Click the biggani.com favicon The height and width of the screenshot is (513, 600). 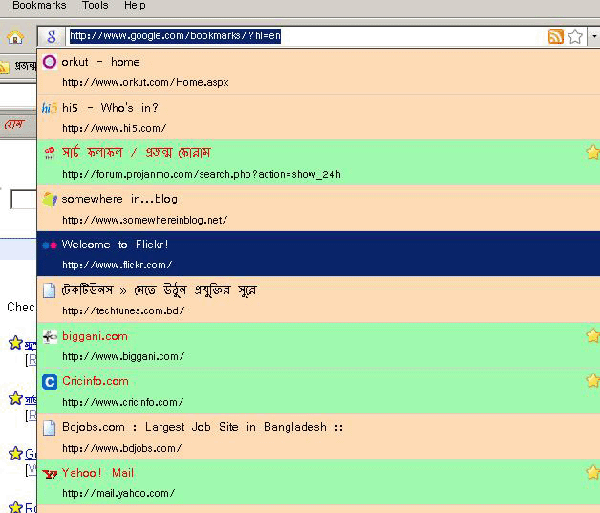[x=50, y=336]
